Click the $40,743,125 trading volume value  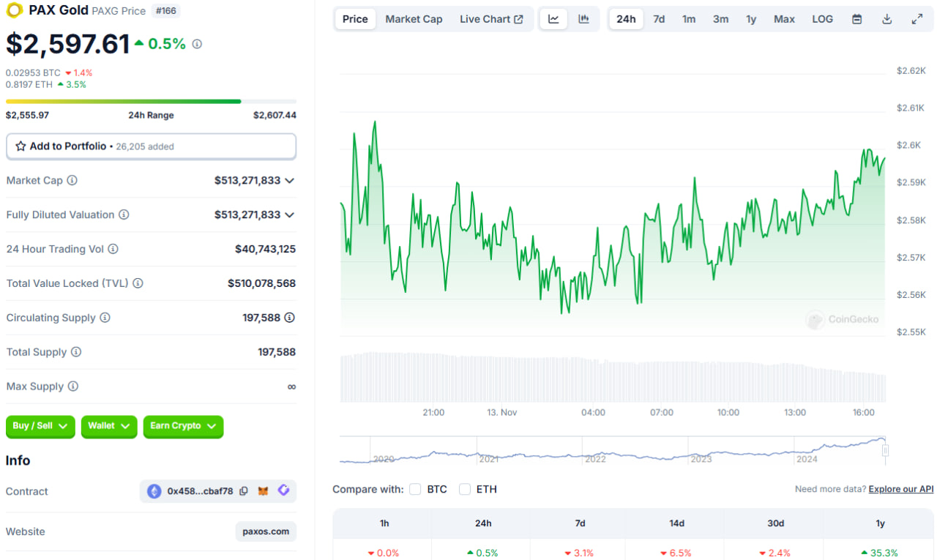[265, 249]
